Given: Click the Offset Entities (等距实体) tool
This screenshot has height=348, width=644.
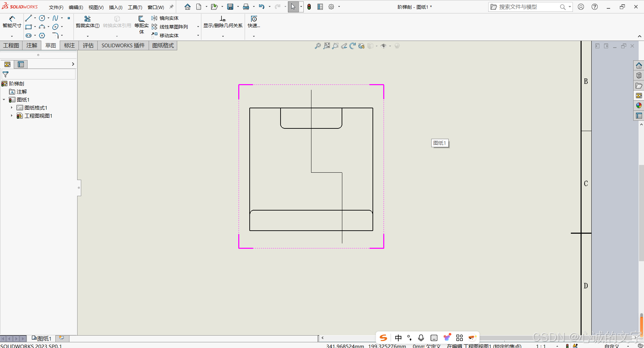Looking at the screenshot, I should (142, 25).
